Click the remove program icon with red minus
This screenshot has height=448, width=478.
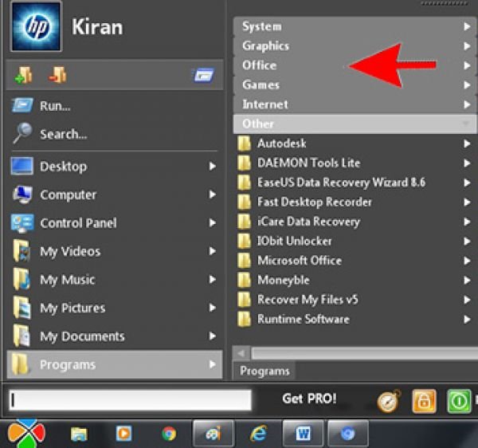[x=57, y=74]
